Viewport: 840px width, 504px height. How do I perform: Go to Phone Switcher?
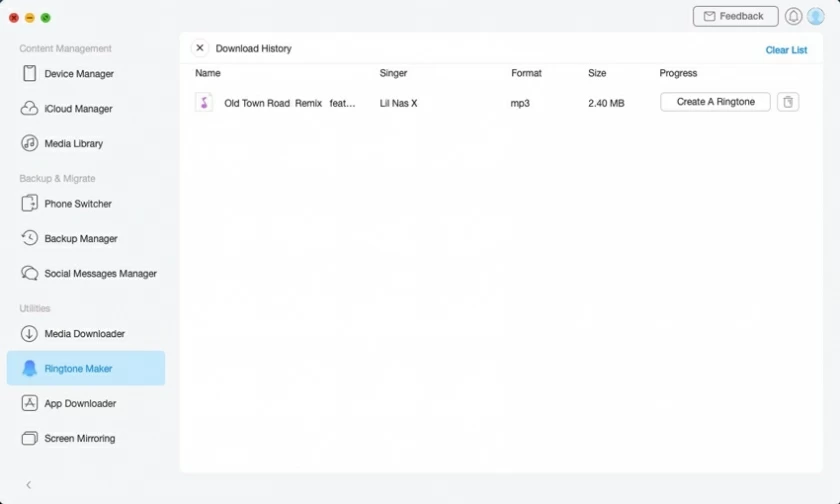[x=77, y=204]
